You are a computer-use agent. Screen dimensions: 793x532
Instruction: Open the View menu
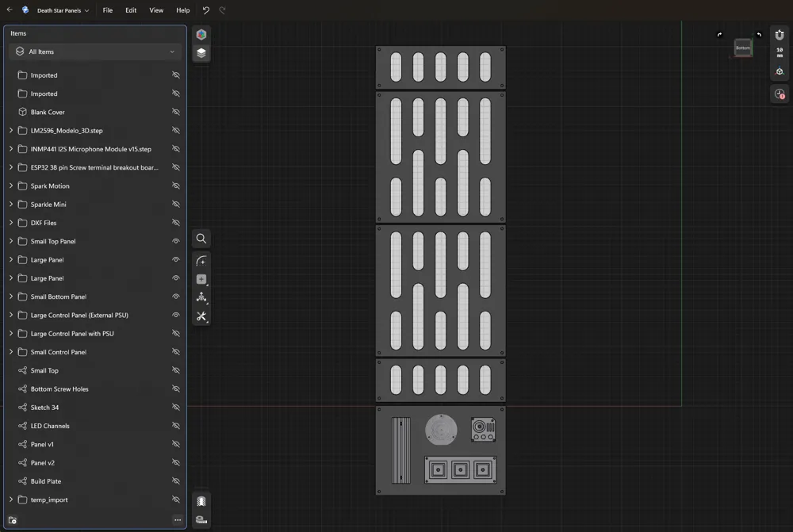click(156, 10)
